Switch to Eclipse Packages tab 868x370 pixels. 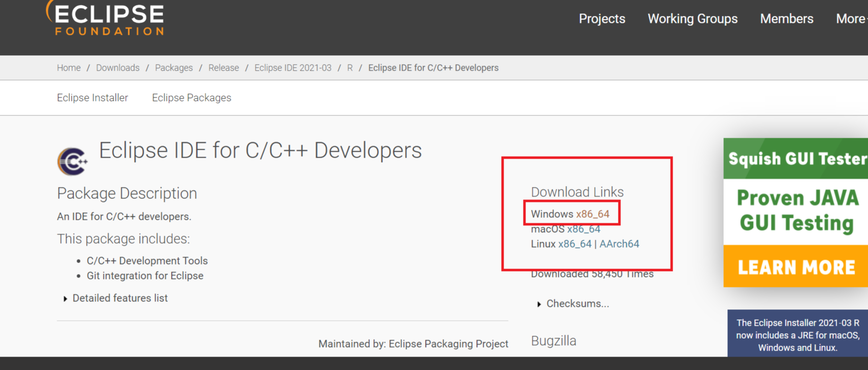[x=191, y=98]
